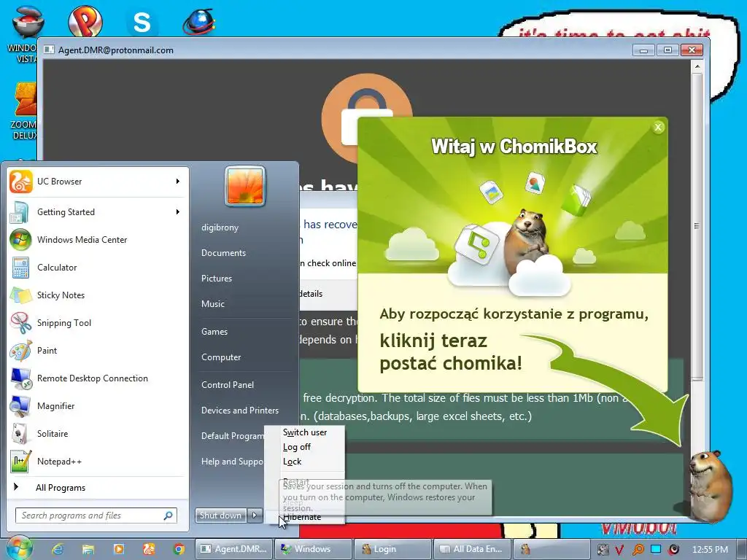
Task: Click the Skype desktop icon
Action: tap(142, 22)
